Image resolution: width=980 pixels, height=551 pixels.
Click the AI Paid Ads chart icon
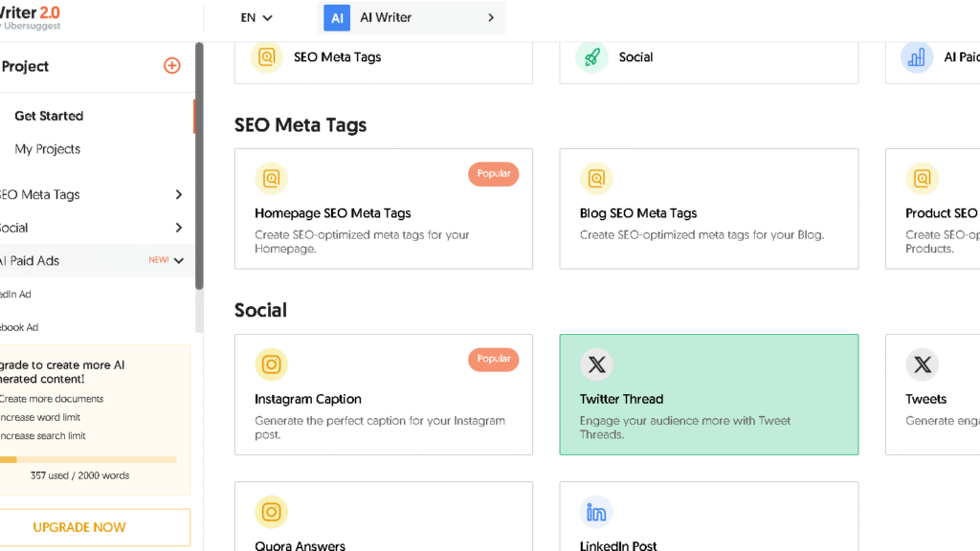click(x=916, y=57)
